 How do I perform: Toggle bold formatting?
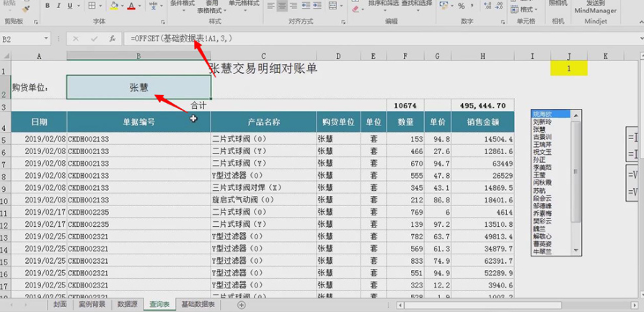pos(48,6)
